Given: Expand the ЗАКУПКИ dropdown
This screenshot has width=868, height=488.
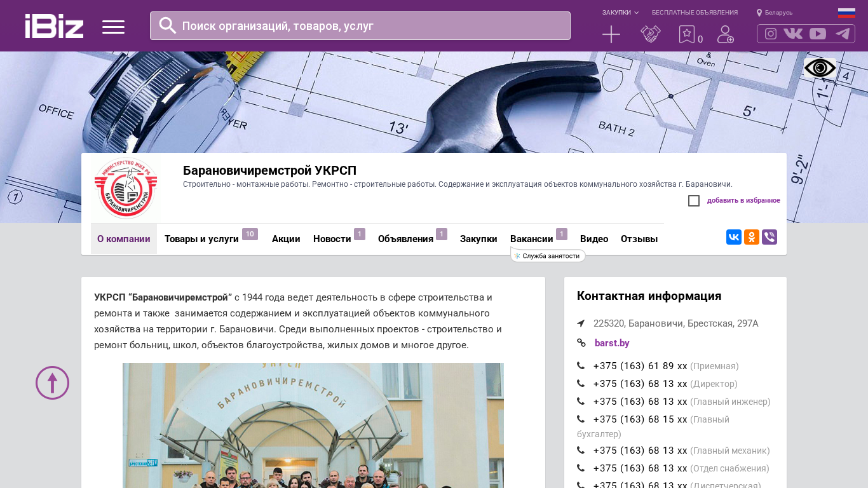Looking at the screenshot, I should [x=620, y=13].
